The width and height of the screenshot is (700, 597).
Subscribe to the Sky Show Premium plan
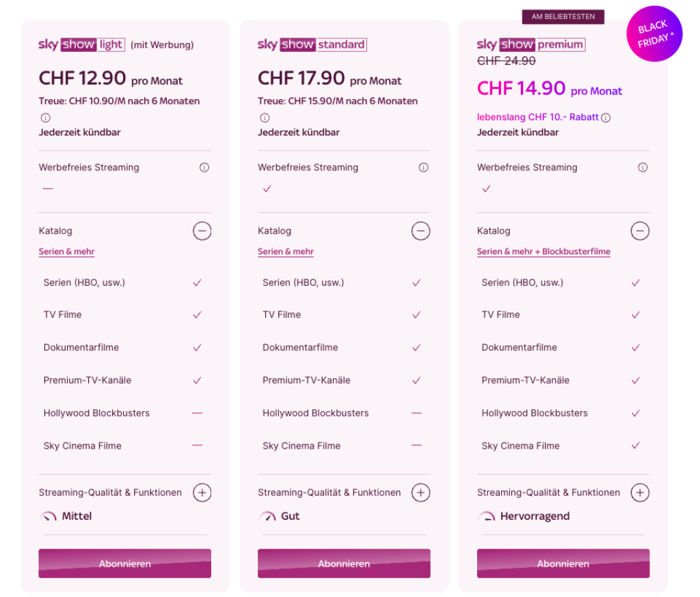563,563
